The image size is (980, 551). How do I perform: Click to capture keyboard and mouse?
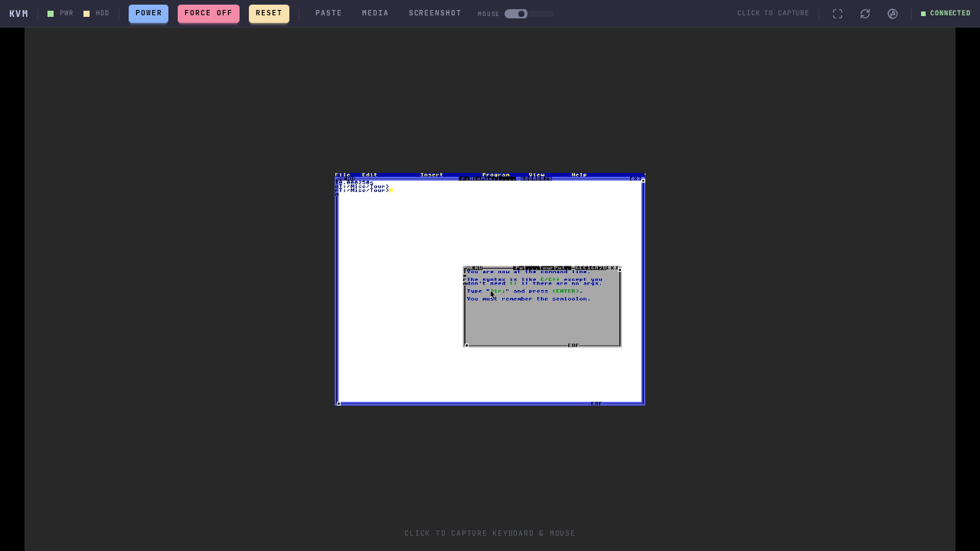pos(490,533)
